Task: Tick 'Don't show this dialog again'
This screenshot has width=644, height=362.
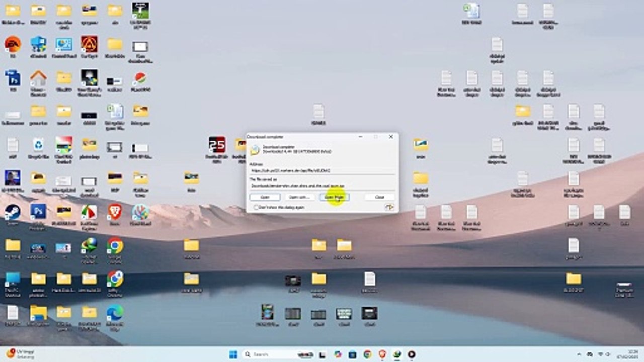Action: click(x=257, y=207)
